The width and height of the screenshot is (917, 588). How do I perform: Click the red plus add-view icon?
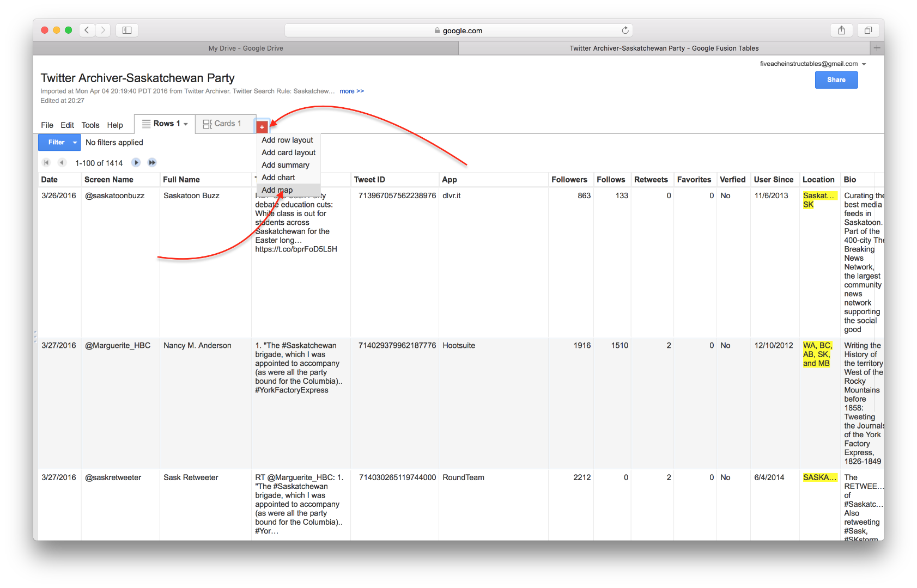point(263,126)
